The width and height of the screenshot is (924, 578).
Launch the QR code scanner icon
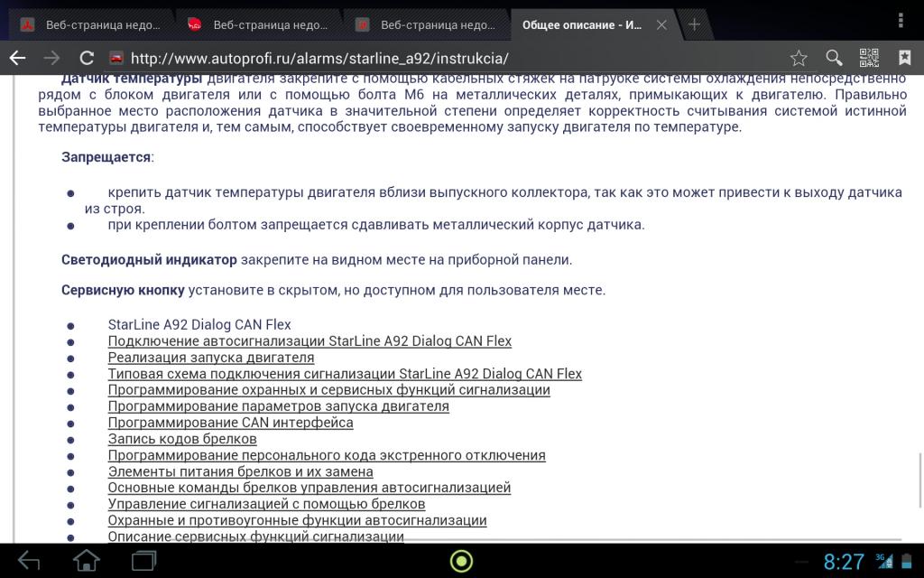coord(869,58)
